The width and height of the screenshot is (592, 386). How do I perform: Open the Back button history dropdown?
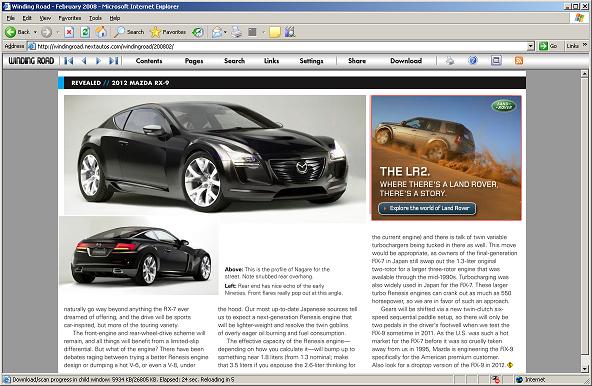tap(35, 32)
